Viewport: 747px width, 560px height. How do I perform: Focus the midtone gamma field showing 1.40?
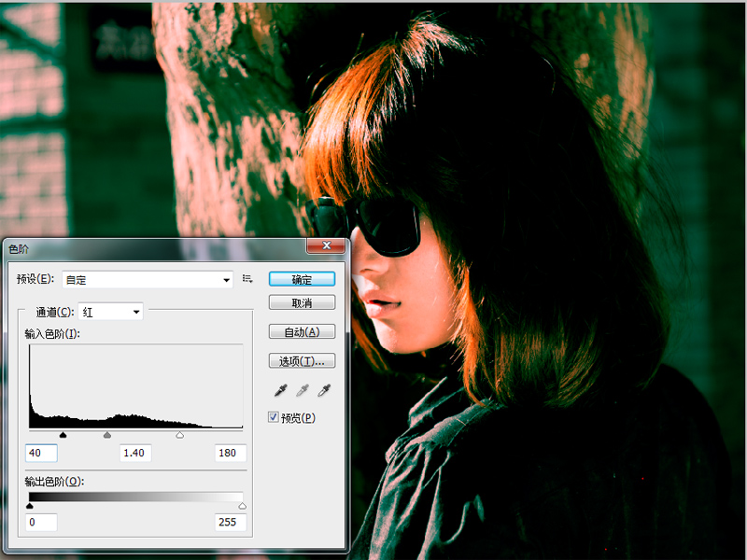click(136, 454)
